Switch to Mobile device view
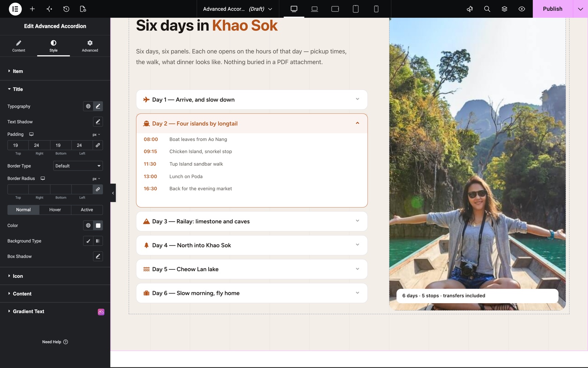588x368 pixels. point(376,9)
